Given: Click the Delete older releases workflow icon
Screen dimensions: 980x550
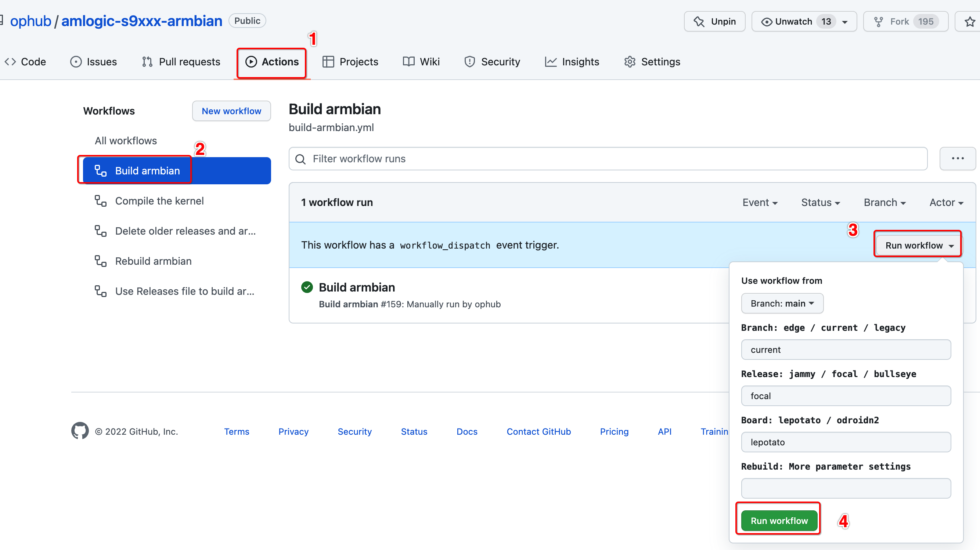Looking at the screenshot, I should pyautogui.click(x=100, y=231).
